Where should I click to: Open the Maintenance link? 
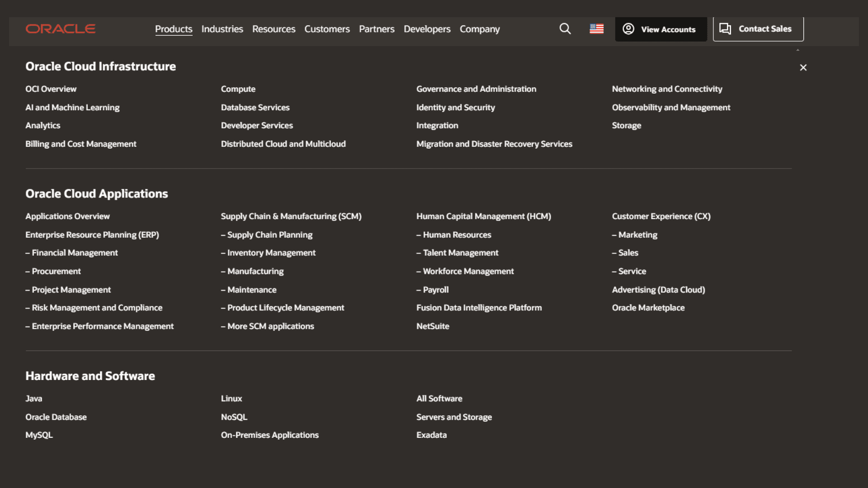point(249,290)
